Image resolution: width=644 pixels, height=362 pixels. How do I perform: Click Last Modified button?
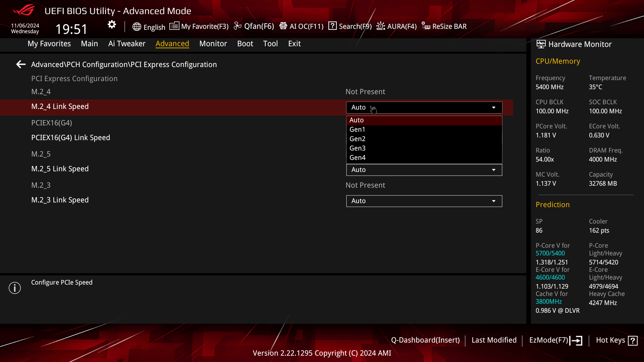pos(494,340)
